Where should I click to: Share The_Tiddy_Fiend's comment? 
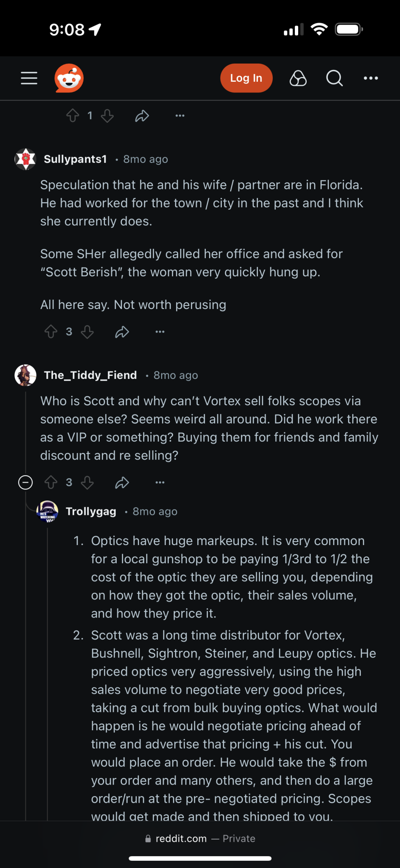click(122, 482)
